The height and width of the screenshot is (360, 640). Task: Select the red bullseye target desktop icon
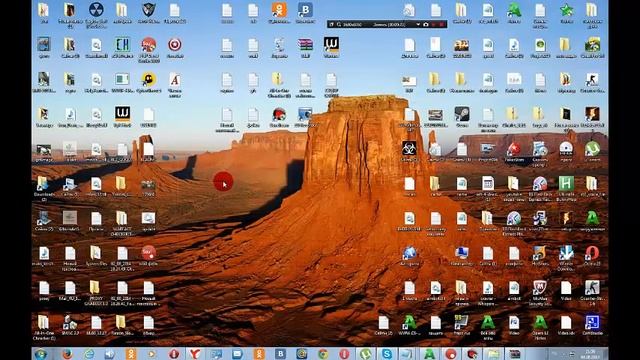click(174, 44)
